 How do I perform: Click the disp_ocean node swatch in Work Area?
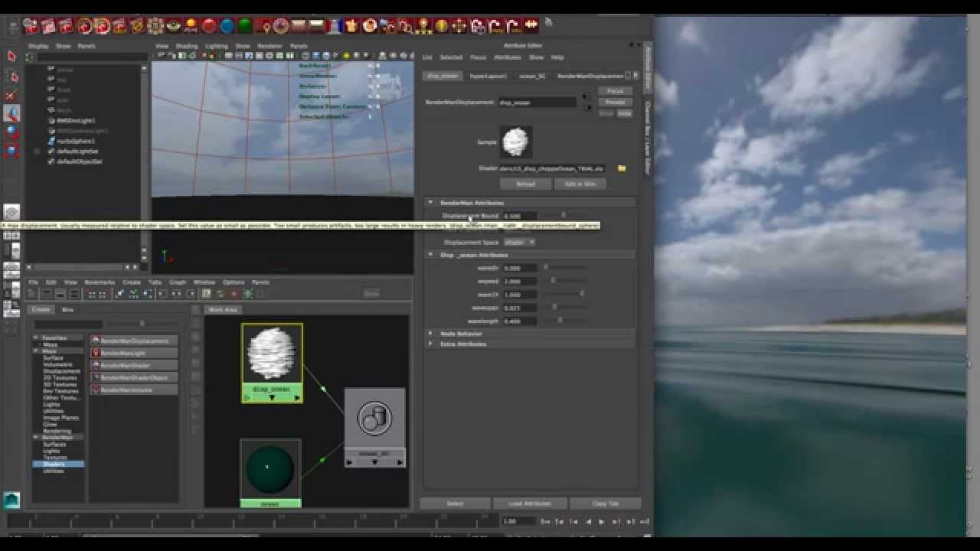[x=272, y=354]
